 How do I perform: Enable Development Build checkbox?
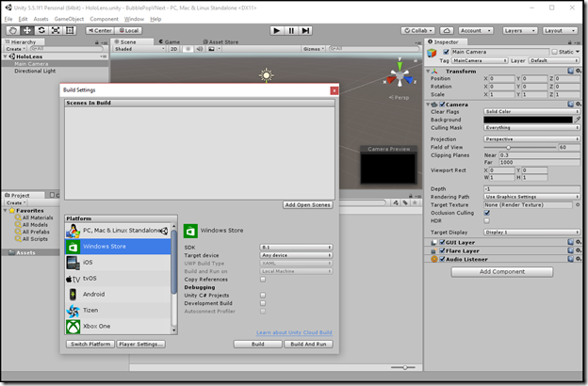(x=263, y=303)
